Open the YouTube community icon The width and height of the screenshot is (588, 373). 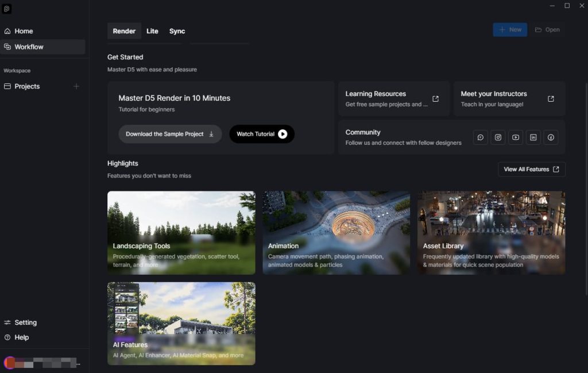coord(516,137)
